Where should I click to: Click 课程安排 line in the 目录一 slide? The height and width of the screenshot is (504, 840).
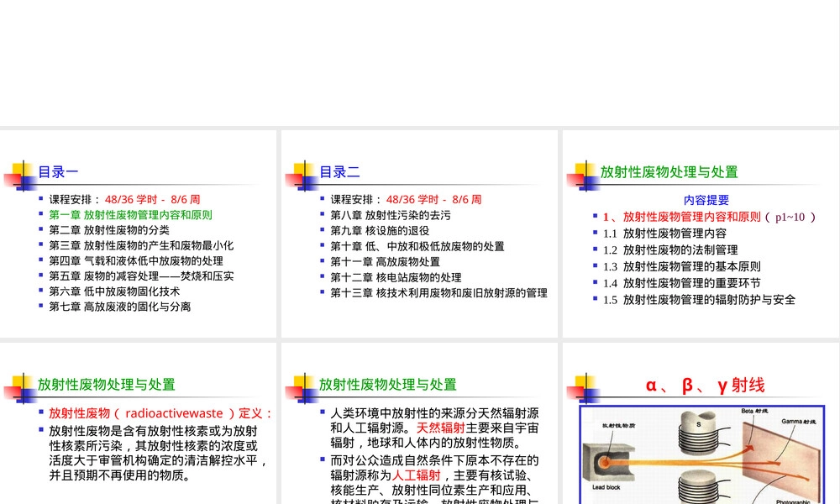[125, 199]
